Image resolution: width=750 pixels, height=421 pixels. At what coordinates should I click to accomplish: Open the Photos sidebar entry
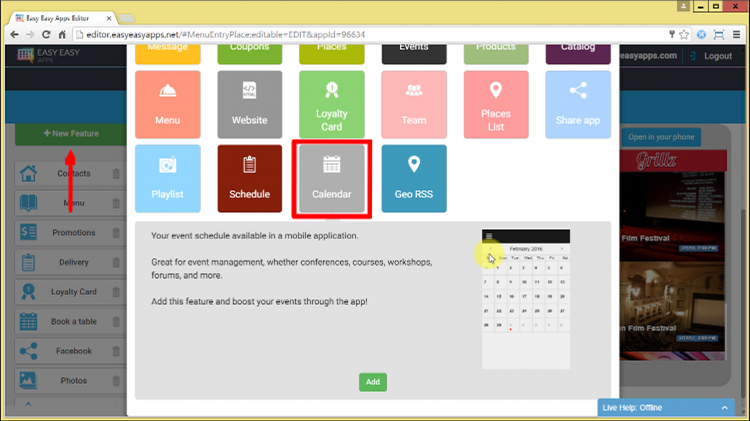coord(70,381)
